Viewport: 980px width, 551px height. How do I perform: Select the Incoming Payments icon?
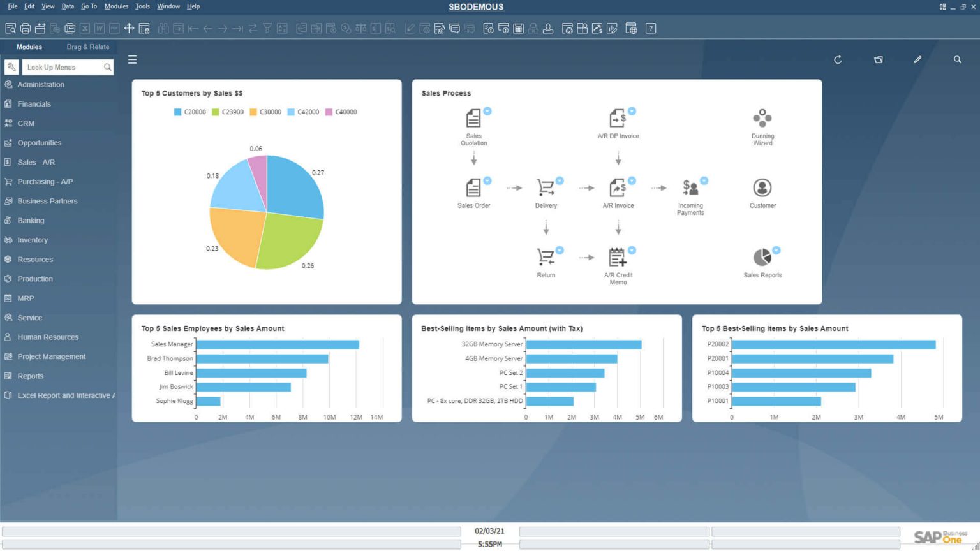[690, 188]
